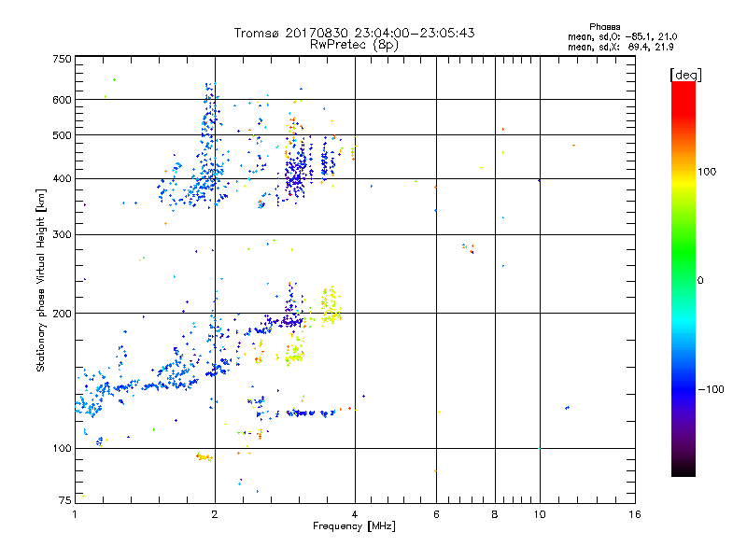The width and height of the screenshot is (747, 560).
Task: Click the y-axis tick label '200'
Action: click(x=62, y=314)
